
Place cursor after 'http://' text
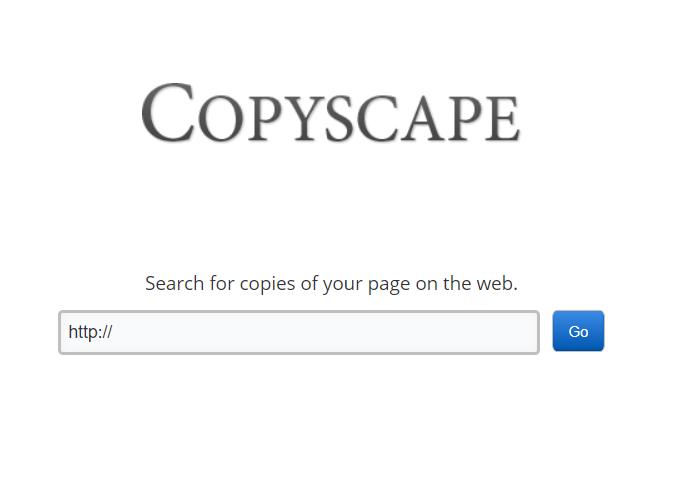point(114,333)
